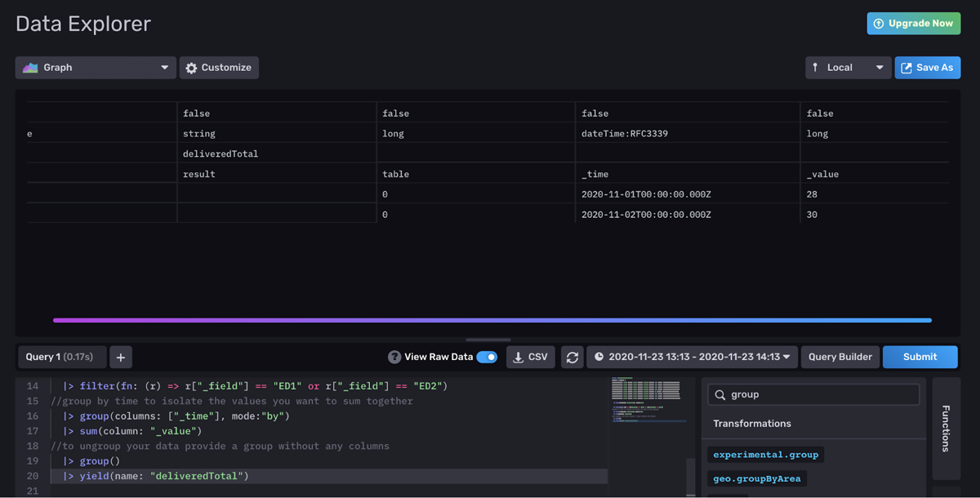Click the _value cell showing 30
This screenshot has height=498, width=980.
[874, 215]
